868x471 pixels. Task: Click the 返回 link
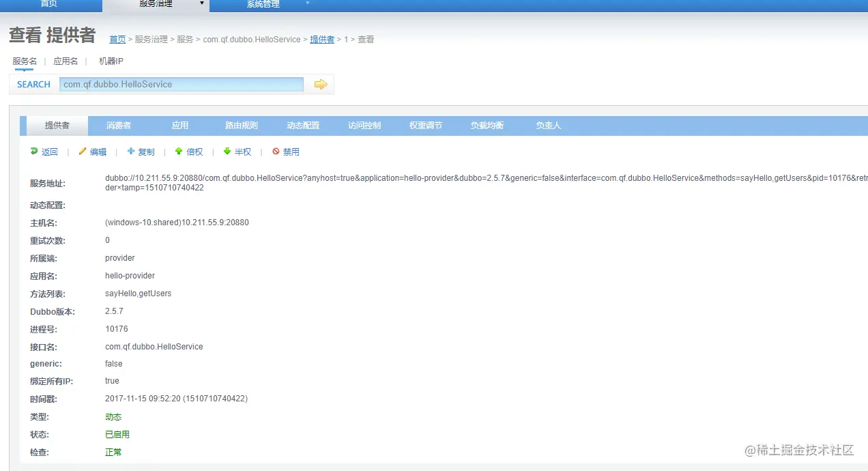coord(50,152)
